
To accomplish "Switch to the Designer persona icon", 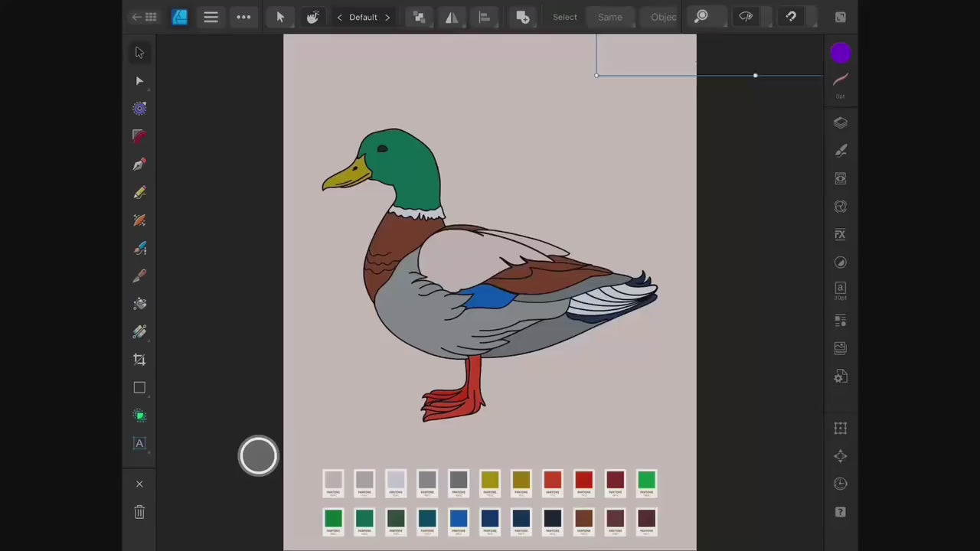I will (x=179, y=17).
